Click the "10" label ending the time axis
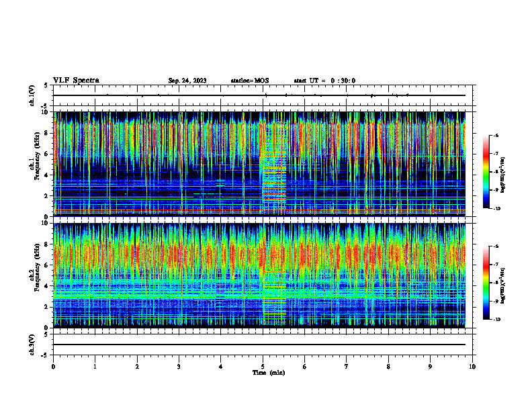This screenshot has width=532, height=411. point(472,367)
